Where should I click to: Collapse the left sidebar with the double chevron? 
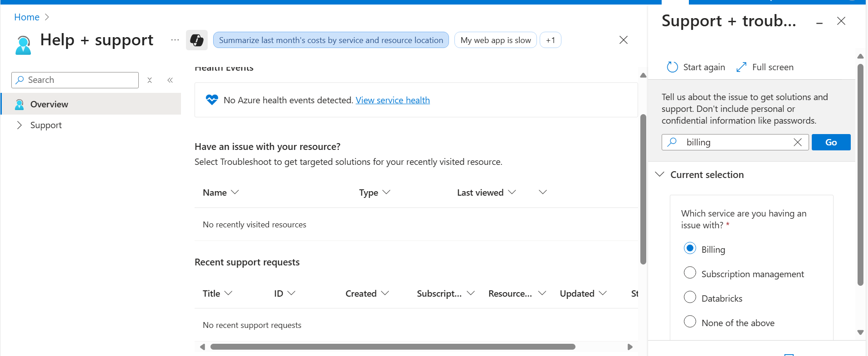point(170,80)
